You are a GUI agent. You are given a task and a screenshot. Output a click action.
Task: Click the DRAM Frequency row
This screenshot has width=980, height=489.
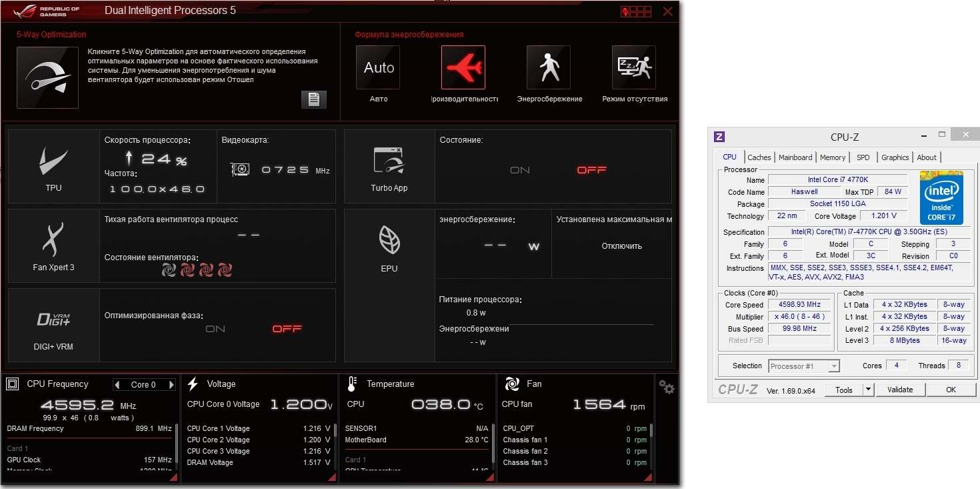point(89,428)
